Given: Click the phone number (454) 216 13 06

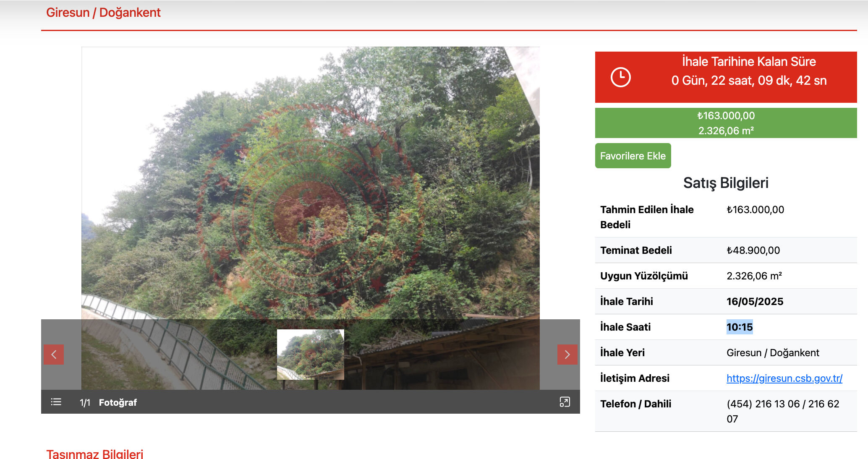Looking at the screenshot, I should 763,404.
